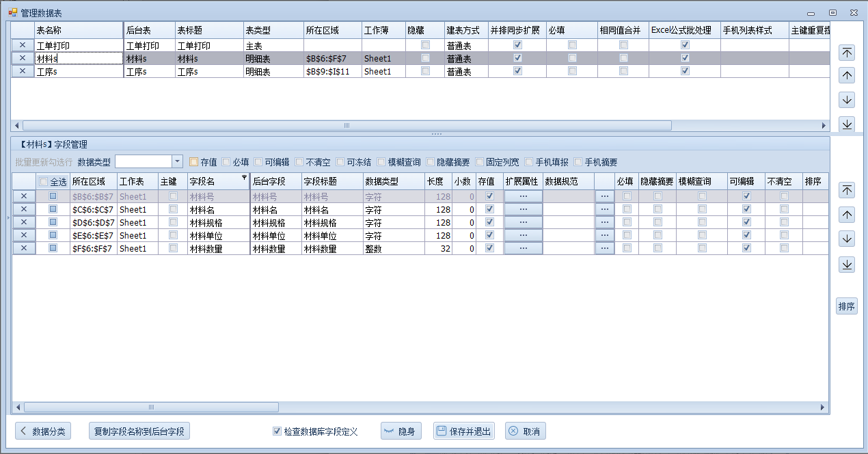This screenshot has height=454, width=868.
Task: Delete the 工序s table row
Action: click(23, 71)
